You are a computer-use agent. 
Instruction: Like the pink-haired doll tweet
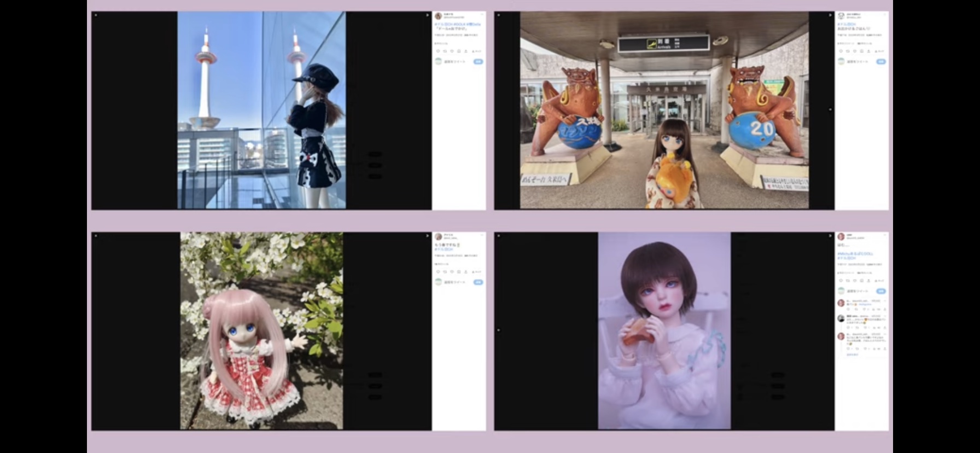452,271
